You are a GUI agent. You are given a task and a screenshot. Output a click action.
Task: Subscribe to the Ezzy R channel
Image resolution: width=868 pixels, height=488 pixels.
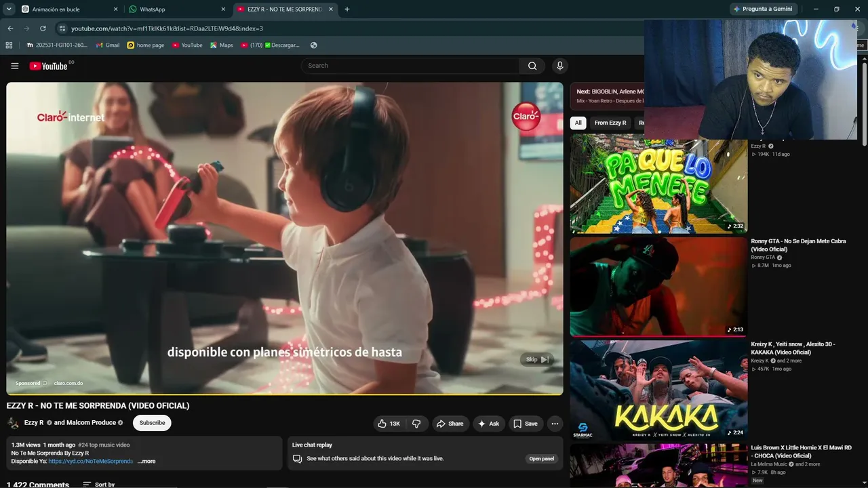click(x=152, y=423)
